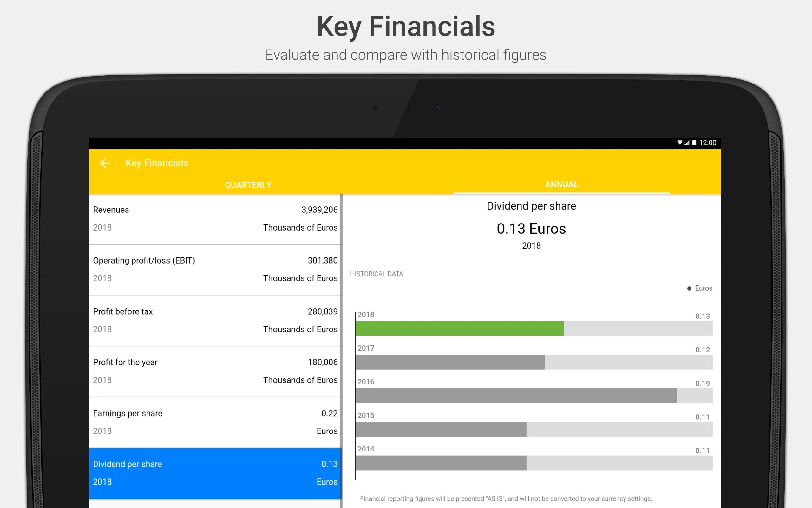Select the highlighted Dividend per share row

[x=215, y=473]
